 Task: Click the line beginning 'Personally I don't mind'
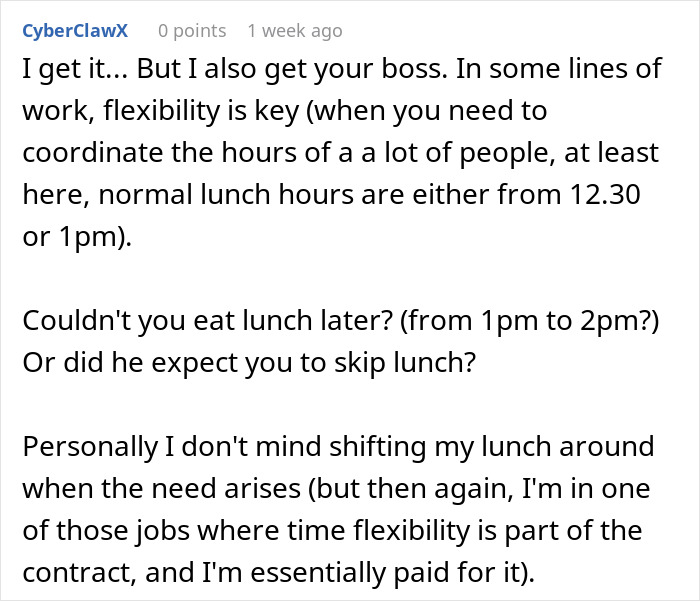[x=338, y=447]
